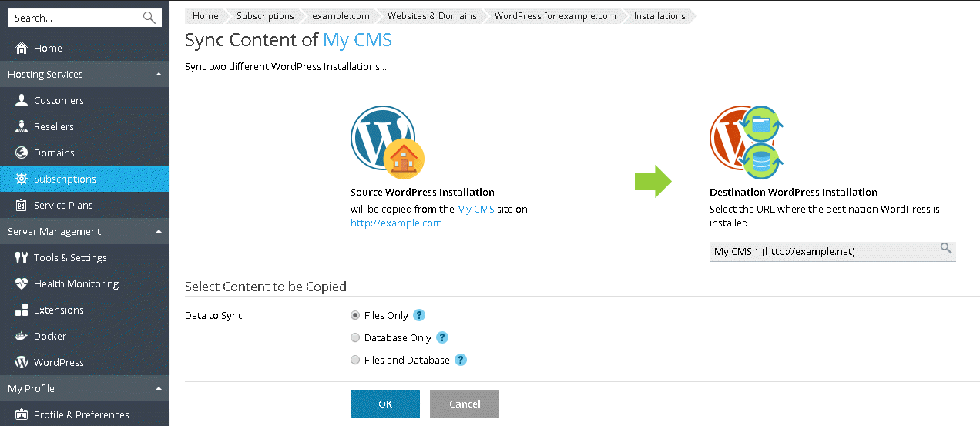Viewport: 980px width, 426px height.
Task: Select Files and Database radio button
Action: (x=355, y=360)
